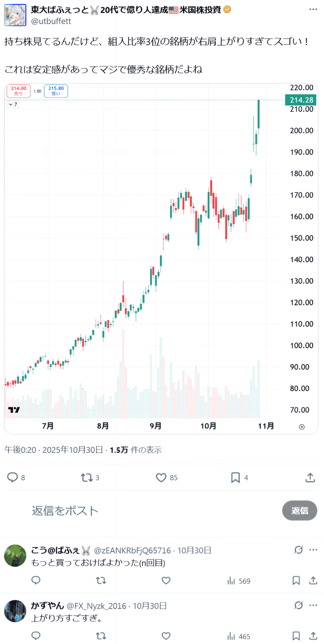Like the main post with 85 likes
324x644 pixels.
[x=161, y=477]
